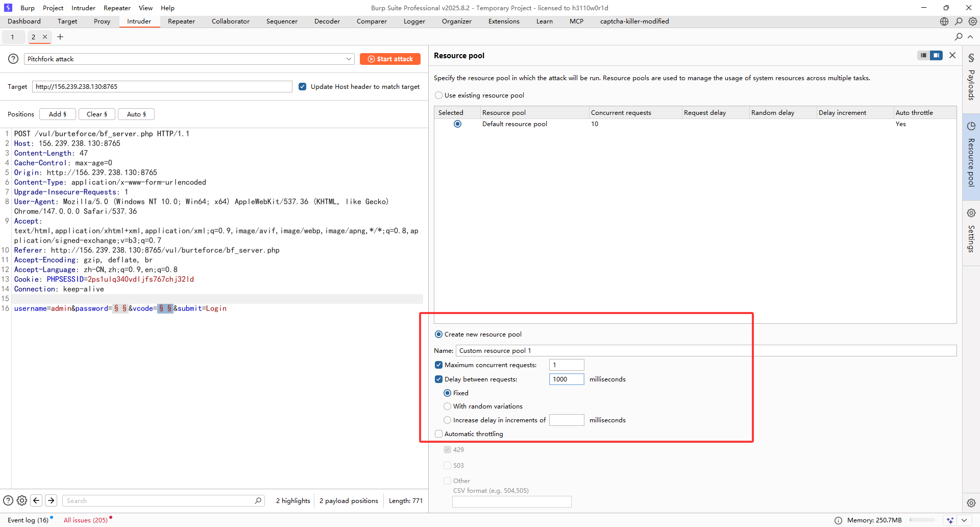Open the Payloads side panel icon
The image size is (980, 527).
[x=971, y=58]
